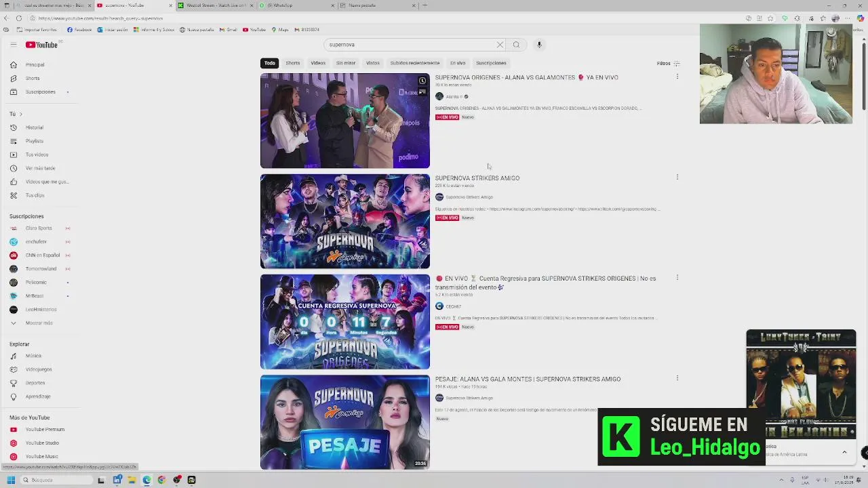Select the Sin mirar filter chip

[x=346, y=63]
